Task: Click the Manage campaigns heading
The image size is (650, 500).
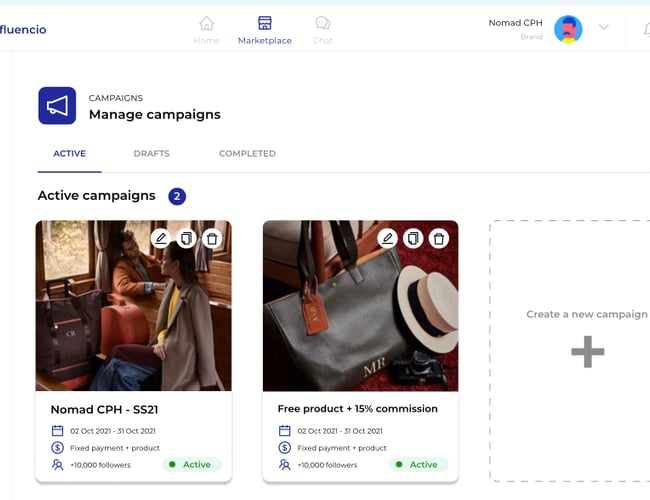Action: click(155, 114)
